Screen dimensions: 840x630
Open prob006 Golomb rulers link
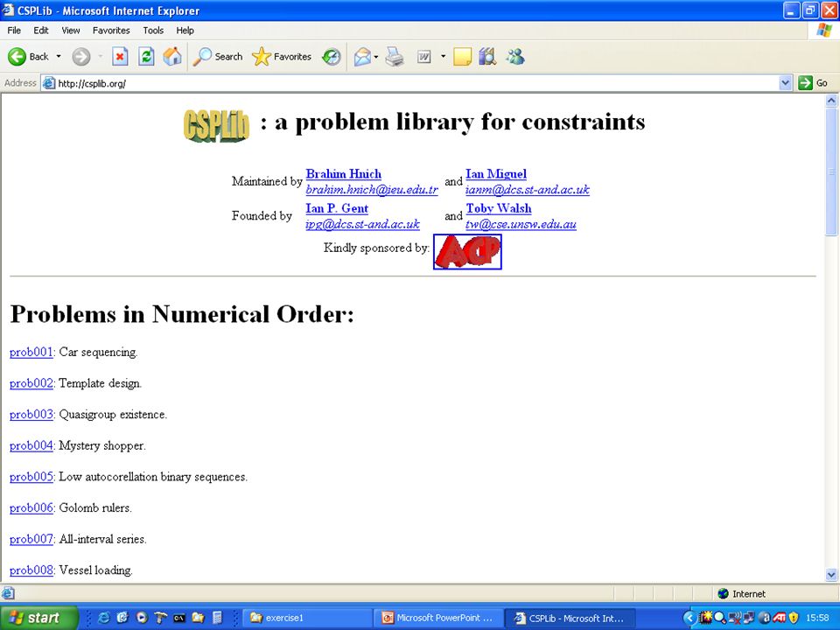tap(31, 507)
